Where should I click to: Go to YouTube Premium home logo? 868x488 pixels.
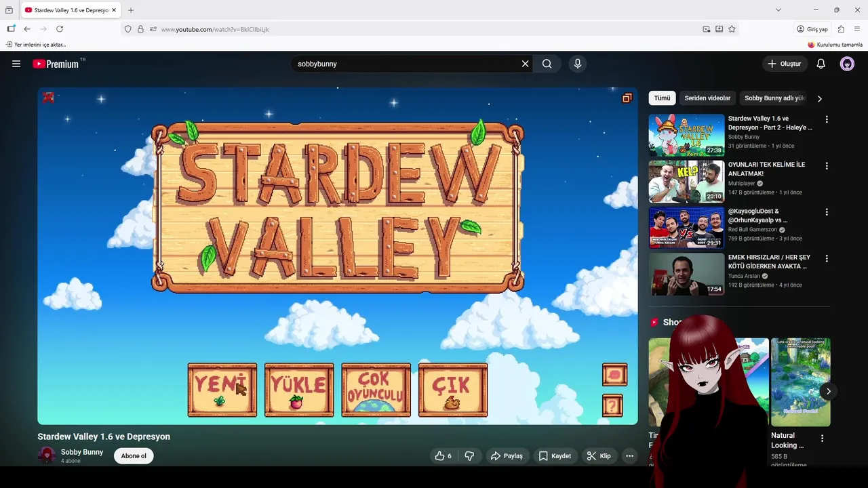tap(56, 64)
